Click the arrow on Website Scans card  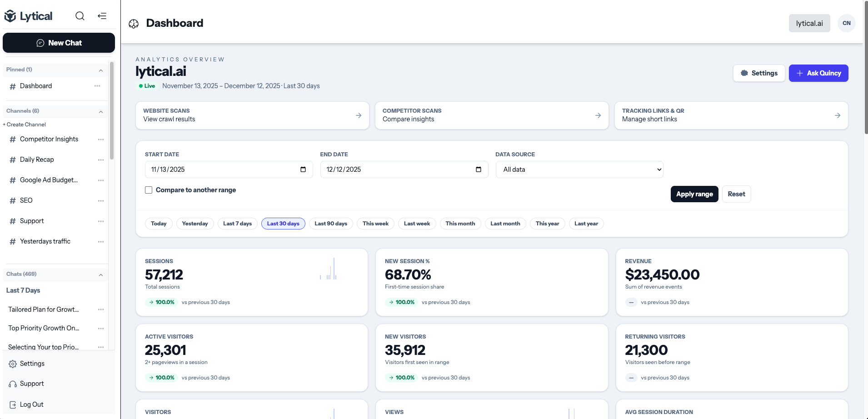359,115
